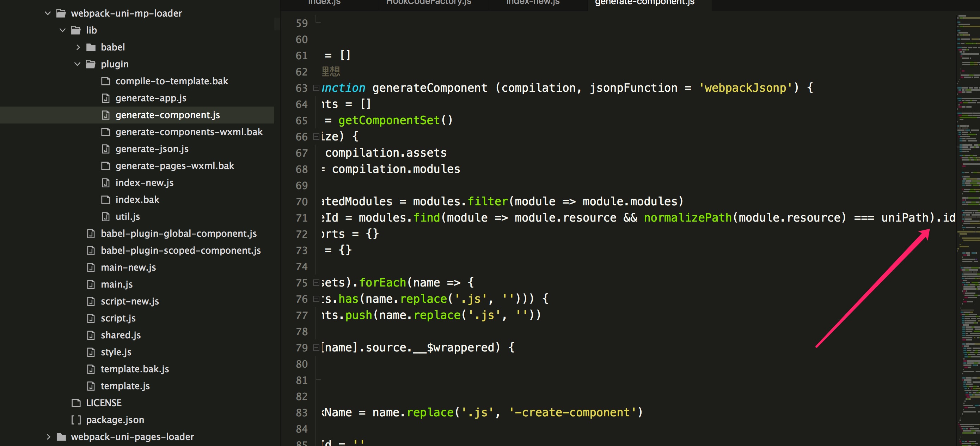Expand the webpack-uni-pages-loader folder chevron

pos(48,436)
